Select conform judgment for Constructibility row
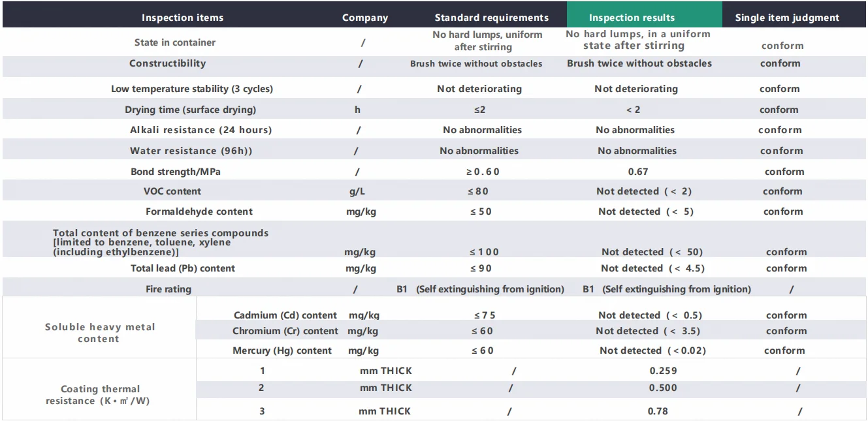Image resolution: width=868 pixels, height=421 pixels. [780, 63]
